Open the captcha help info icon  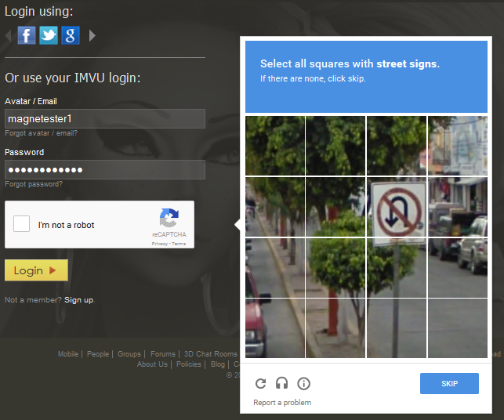303,383
